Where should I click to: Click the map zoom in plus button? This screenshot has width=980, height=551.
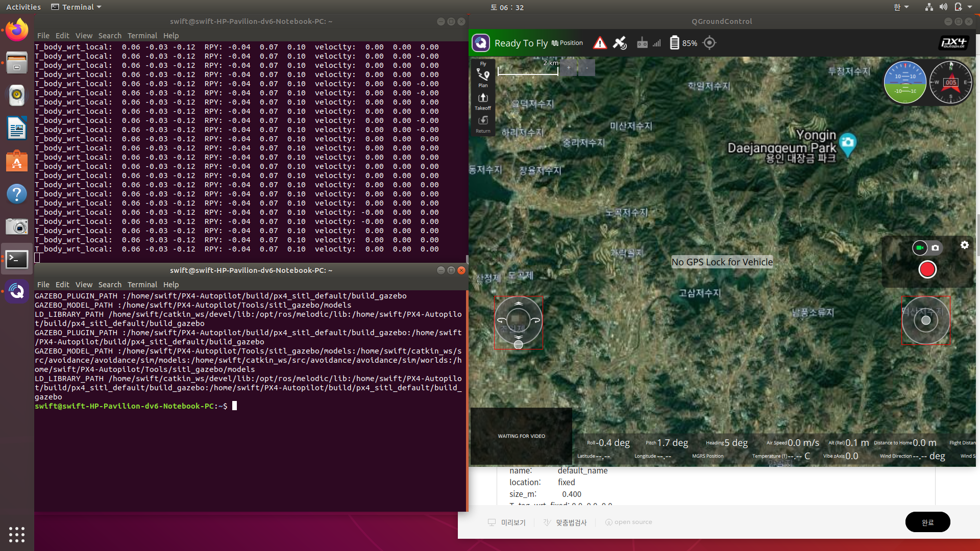pos(569,68)
